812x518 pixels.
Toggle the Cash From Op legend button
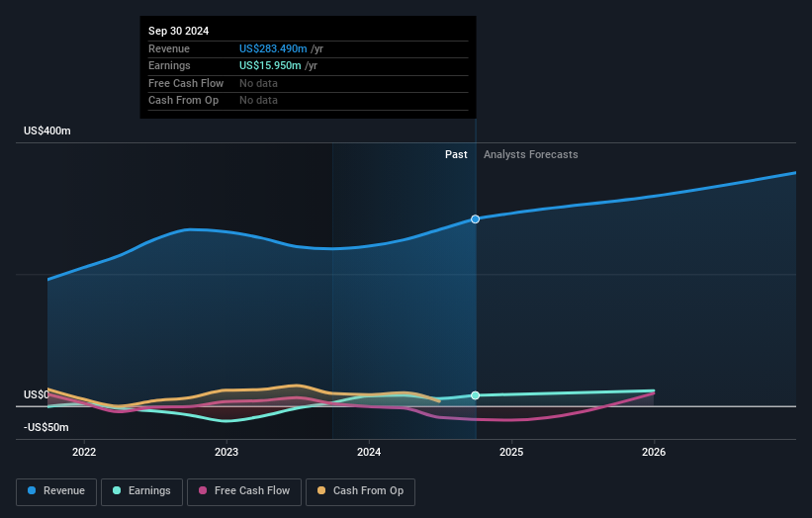click(x=360, y=491)
